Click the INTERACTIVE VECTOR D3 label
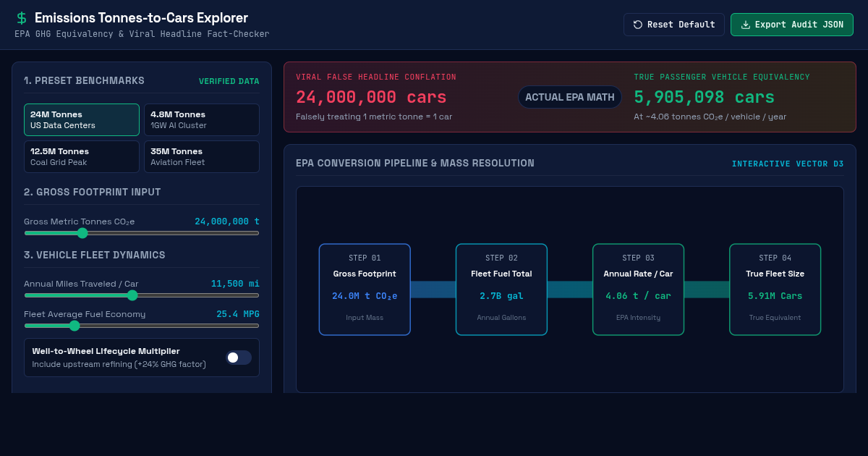The image size is (868, 456). pos(788,164)
